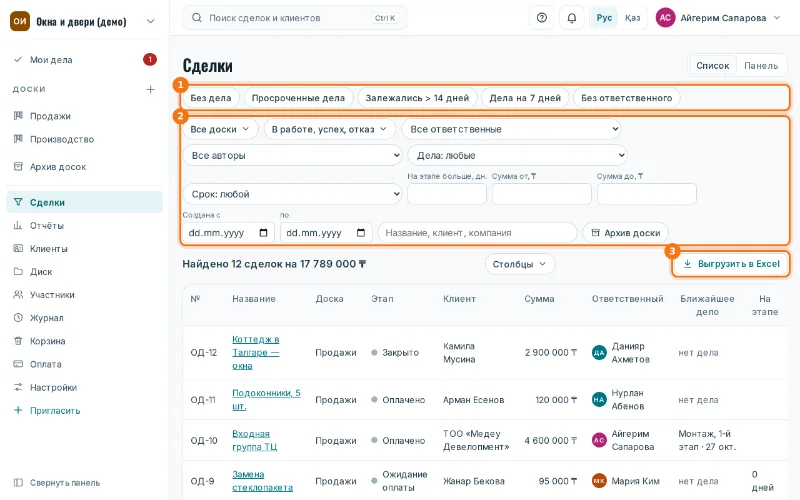Viewport: 800px width, 500px height.
Task: Click the Настройки sliders icon
Action: pyautogui.click(x=18, y=387)
